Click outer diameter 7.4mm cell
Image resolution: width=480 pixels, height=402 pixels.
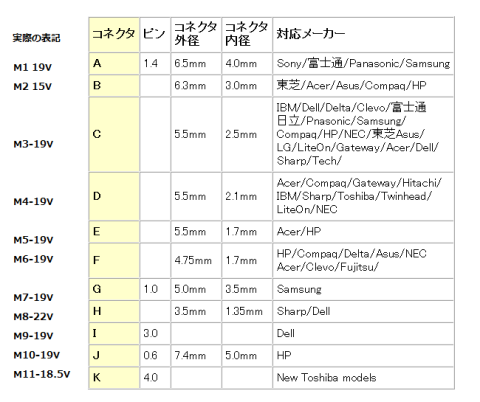[x=196, y=356]
